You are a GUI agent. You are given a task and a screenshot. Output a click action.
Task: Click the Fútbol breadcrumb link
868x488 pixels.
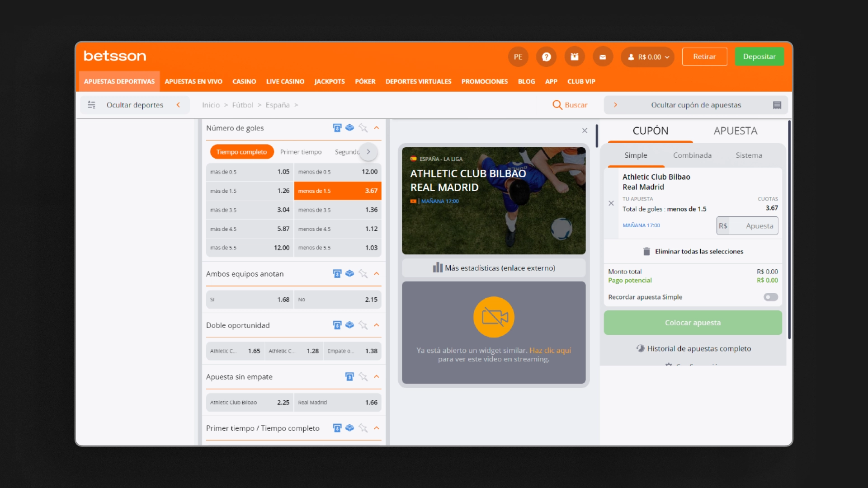[243, 105]
